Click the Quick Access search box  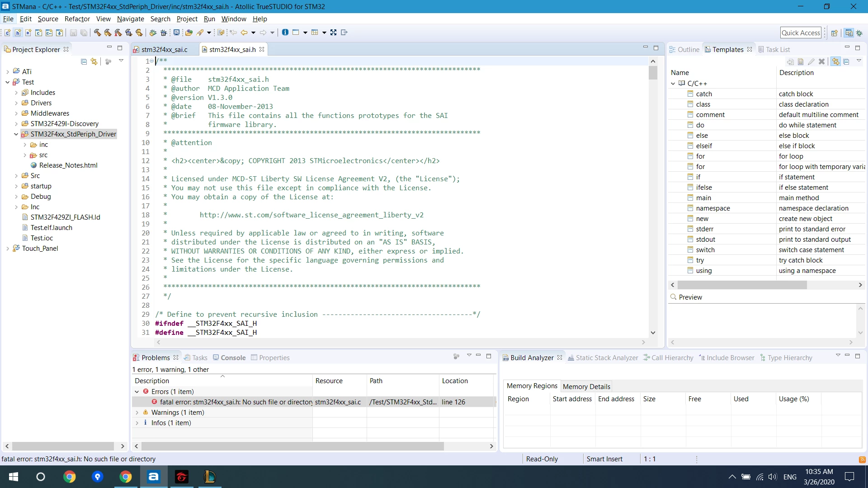pyautogui.click(x=801, y=33)
